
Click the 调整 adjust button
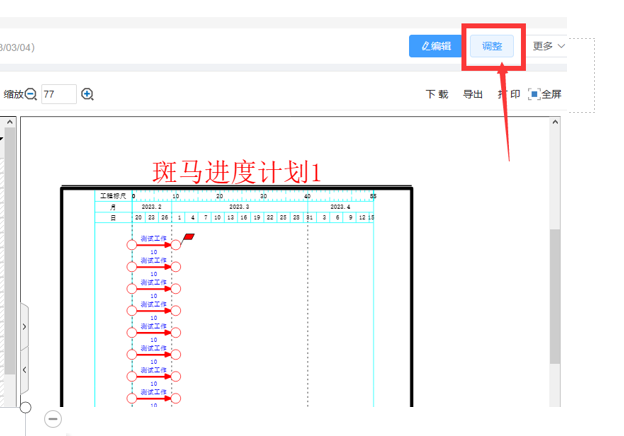click(x=493, y=46)
